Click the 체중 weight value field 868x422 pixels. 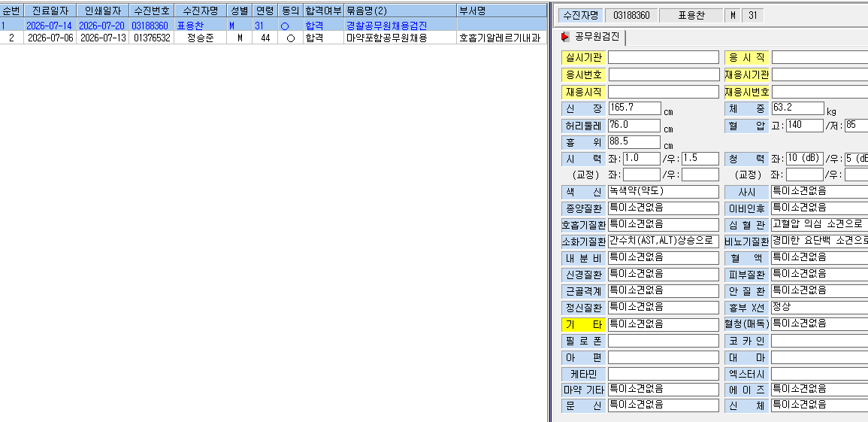(797, 108)
